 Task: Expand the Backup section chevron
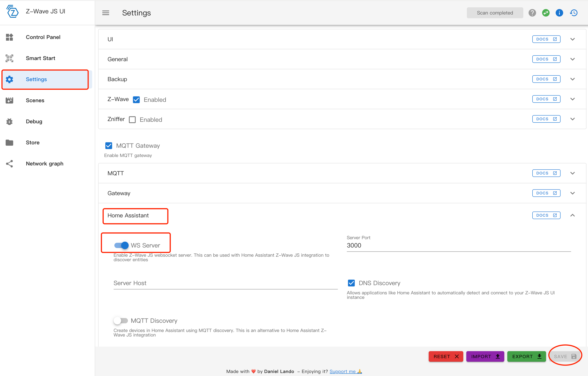click(x=572, y=79)
